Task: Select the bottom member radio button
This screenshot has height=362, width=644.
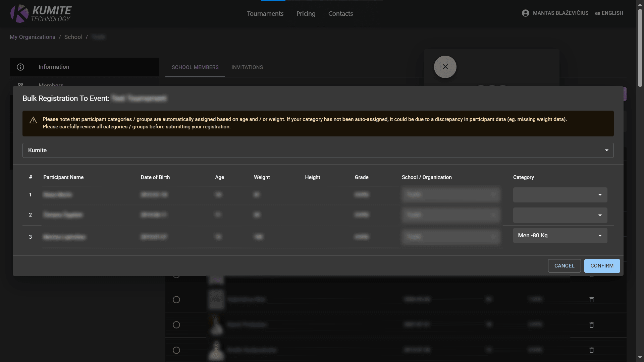Action: (x=176, y=350)
